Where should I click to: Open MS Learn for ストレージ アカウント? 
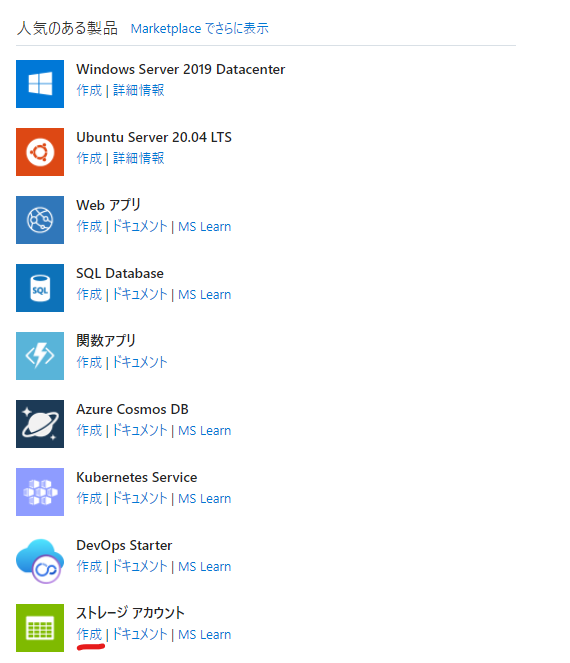[205, 635]
